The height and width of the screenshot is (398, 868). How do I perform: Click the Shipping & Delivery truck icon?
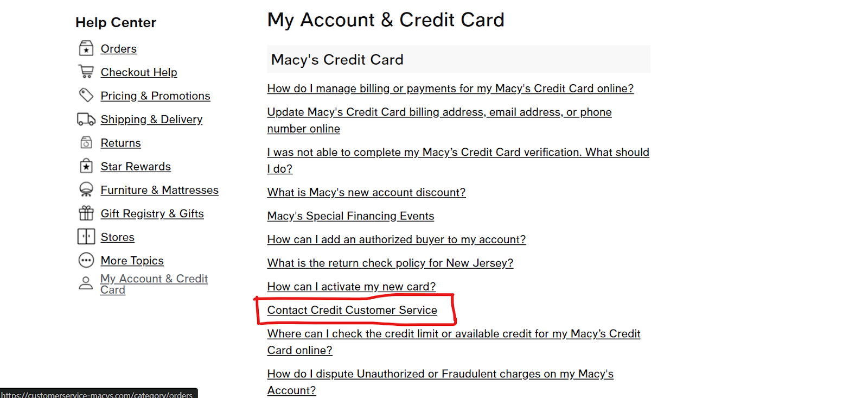[86, 119]
